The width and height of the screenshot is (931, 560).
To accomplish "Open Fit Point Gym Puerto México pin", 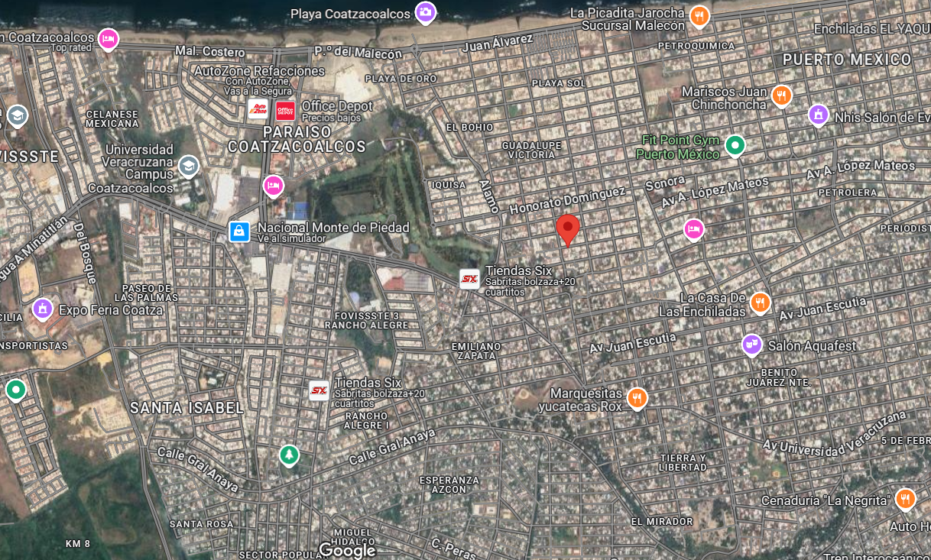I will click(x=735, y=144).
